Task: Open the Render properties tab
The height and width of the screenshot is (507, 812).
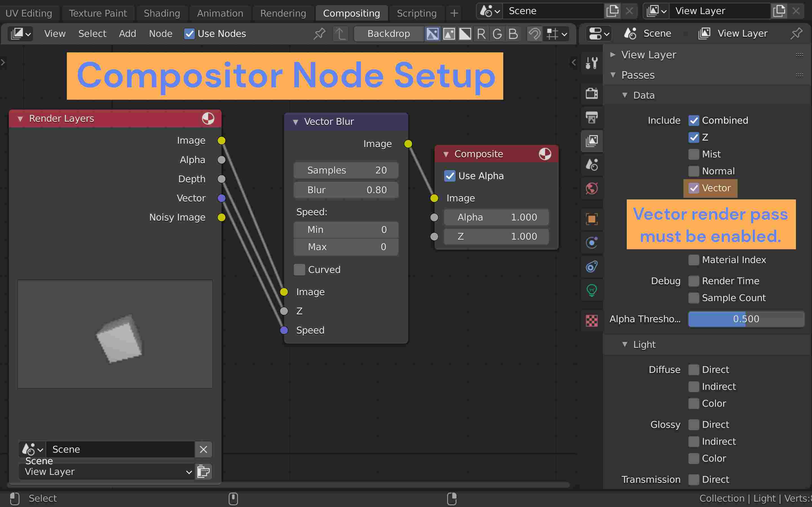Action: point(592,93)
